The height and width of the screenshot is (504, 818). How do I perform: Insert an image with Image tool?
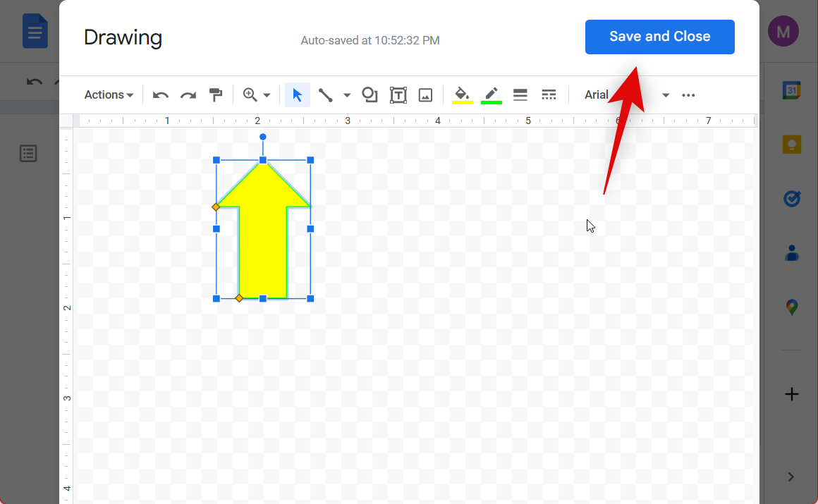pyautogui.click(x=426, y=95)
